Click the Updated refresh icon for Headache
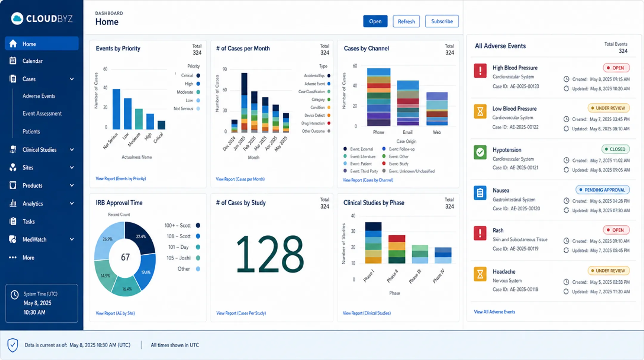 pos(566,291)
